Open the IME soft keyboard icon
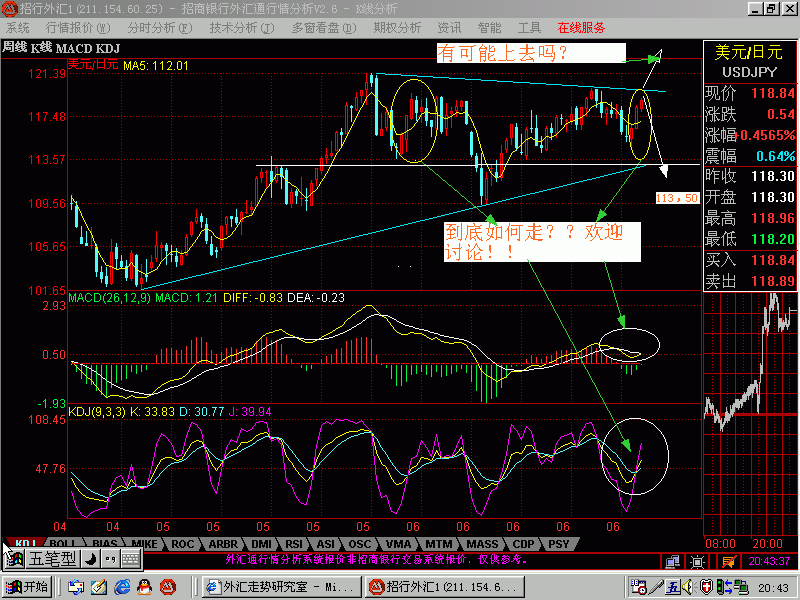 pyautogui.click(x=131, y=559)
